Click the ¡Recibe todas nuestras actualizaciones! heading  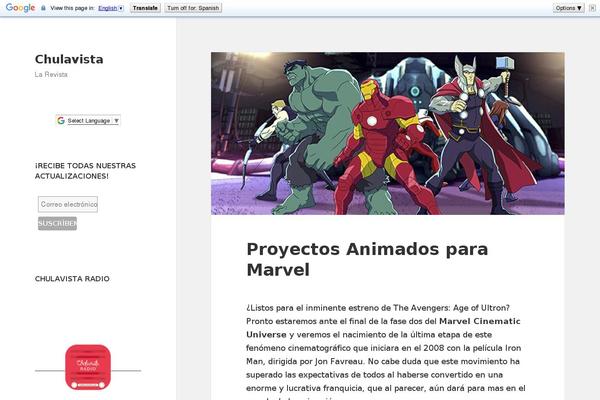(x=85, y=171)
